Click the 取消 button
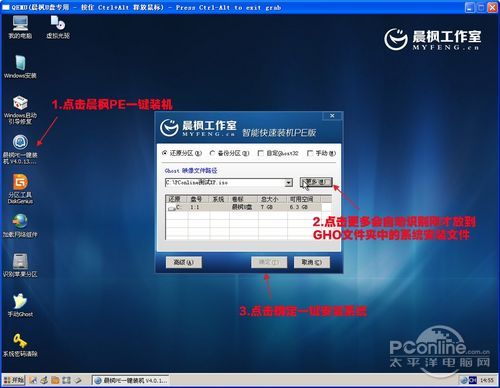The width and height of the screenshot is (500, 388). tap(312, 262)
